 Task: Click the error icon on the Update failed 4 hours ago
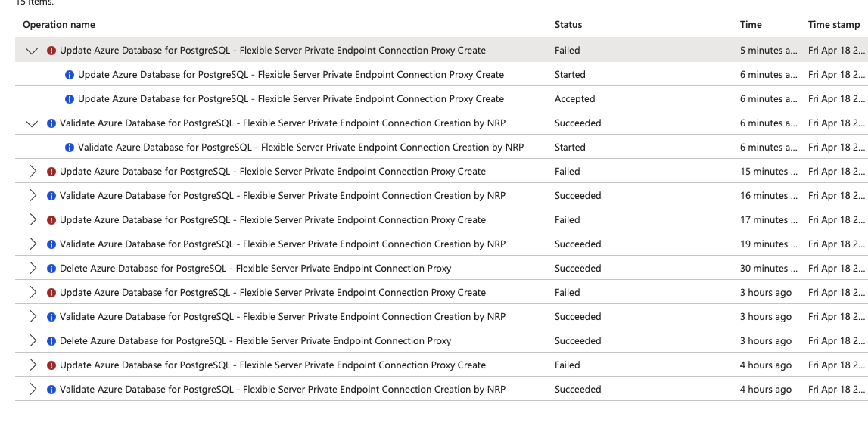coord(51,365)
